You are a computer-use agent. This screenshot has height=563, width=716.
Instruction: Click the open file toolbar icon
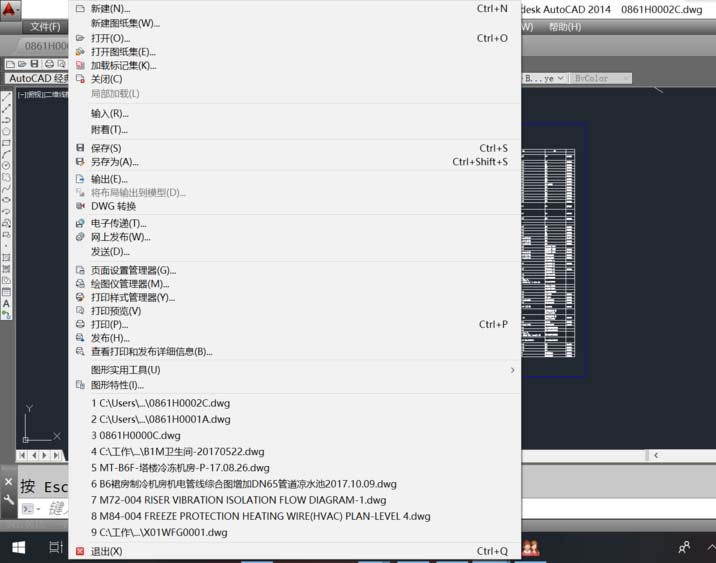tap(22, 64)
